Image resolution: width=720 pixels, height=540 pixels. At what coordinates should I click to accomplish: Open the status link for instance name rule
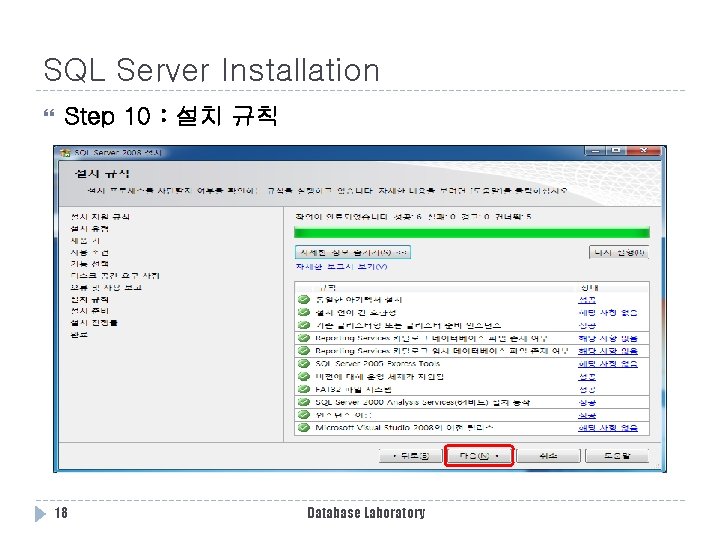tap(587, 415)
